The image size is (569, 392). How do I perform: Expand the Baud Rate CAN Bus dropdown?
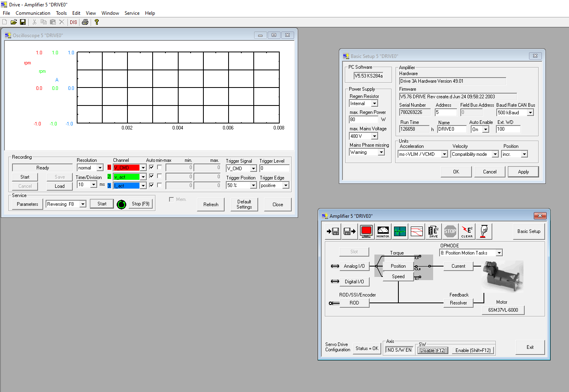coord(530,113)
